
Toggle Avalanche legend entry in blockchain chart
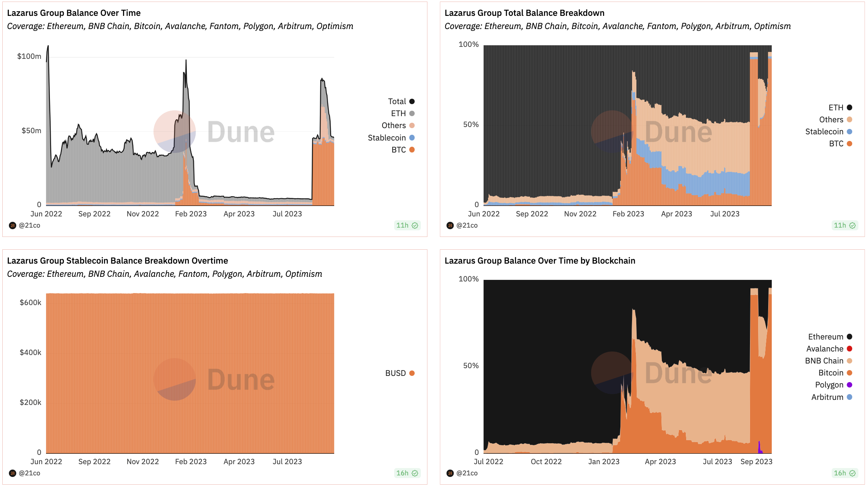coord(829,349)
